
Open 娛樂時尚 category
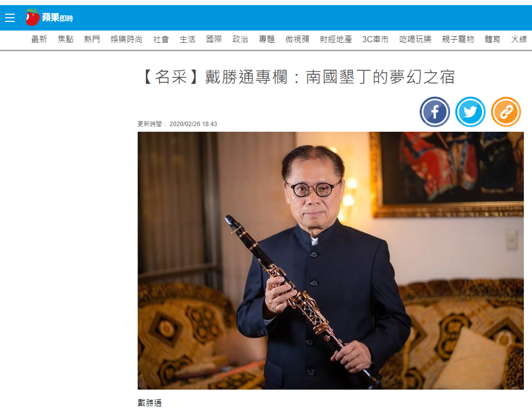(x=126, y=39)
